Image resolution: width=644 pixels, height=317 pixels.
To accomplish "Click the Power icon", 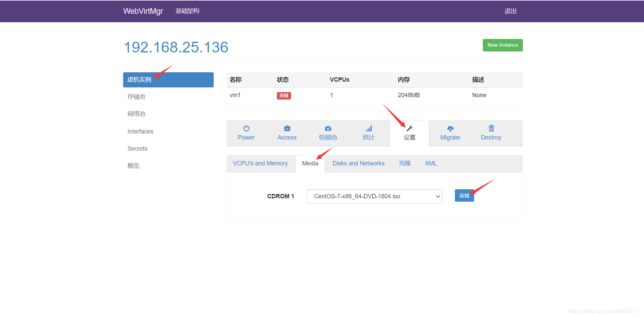I will pyautogui.click(x=246, y=128).
